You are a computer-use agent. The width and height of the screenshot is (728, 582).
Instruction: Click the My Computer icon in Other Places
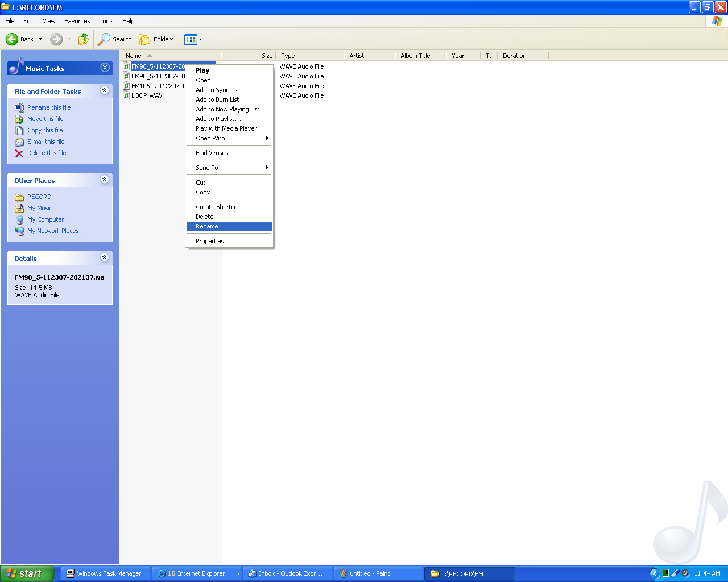pyautogui.click(x=19, y=219)
